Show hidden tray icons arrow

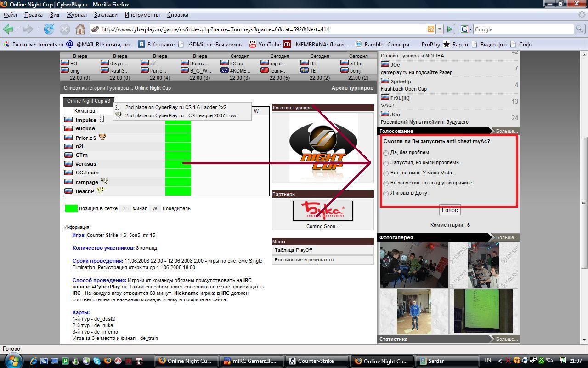pos(500,361)
